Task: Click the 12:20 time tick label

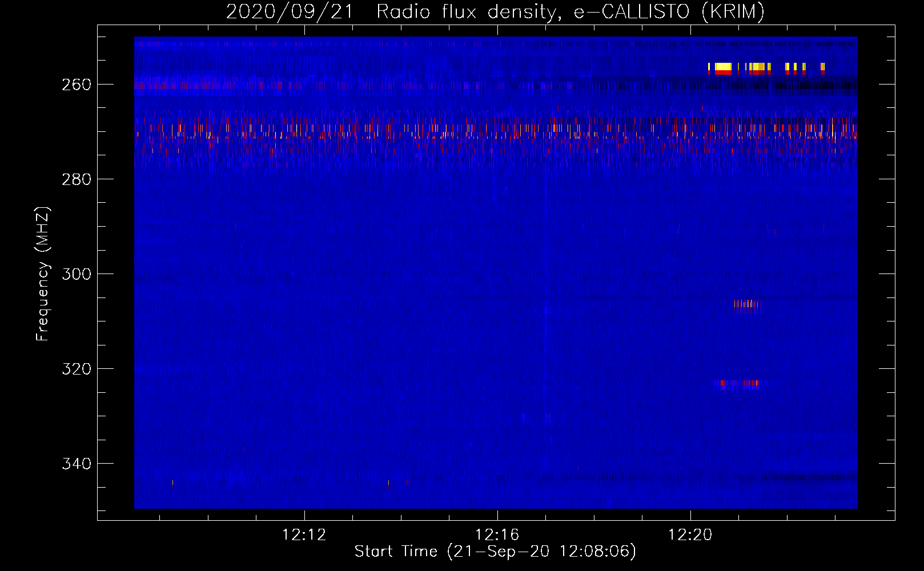Action: pos(690,535)
